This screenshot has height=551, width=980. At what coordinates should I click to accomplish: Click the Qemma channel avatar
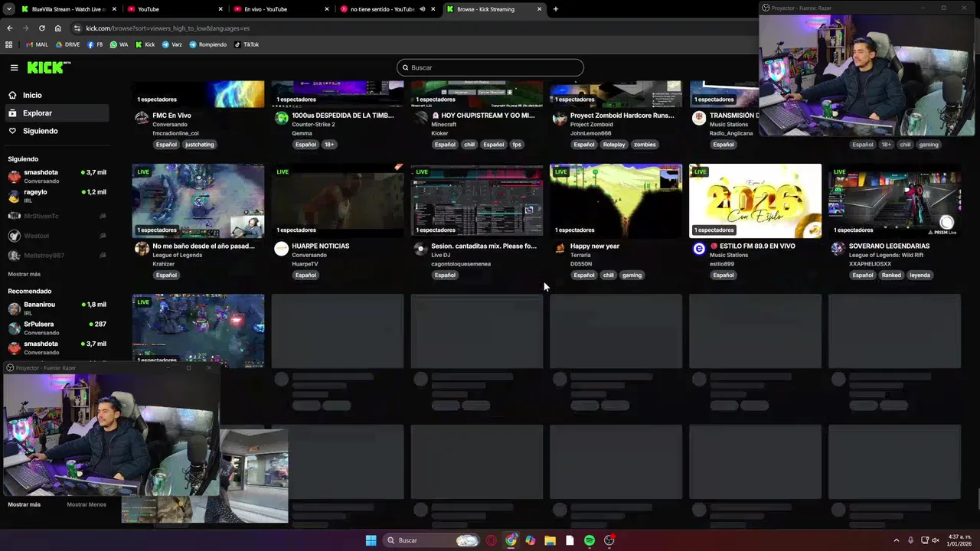click(281, 118)
